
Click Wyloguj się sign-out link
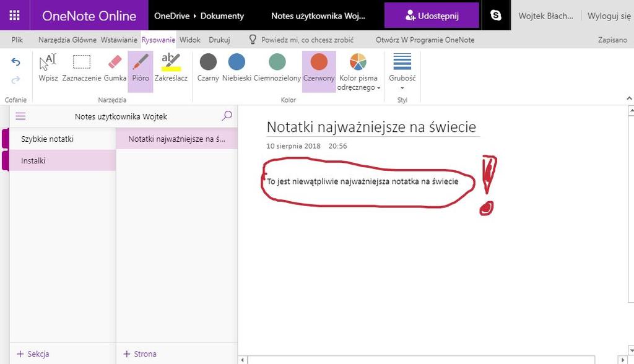[609, 15]
